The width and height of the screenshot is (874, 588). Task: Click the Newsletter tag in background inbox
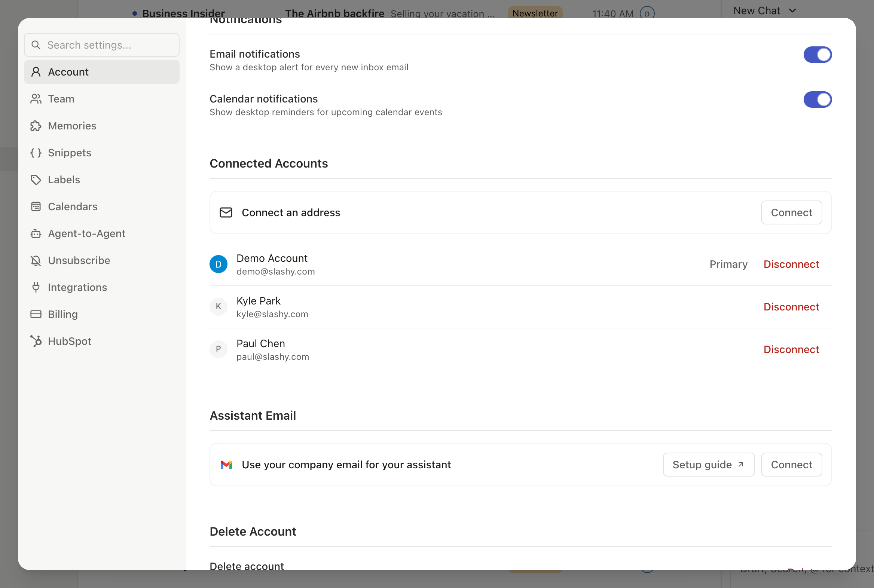(x=535, y=13)
